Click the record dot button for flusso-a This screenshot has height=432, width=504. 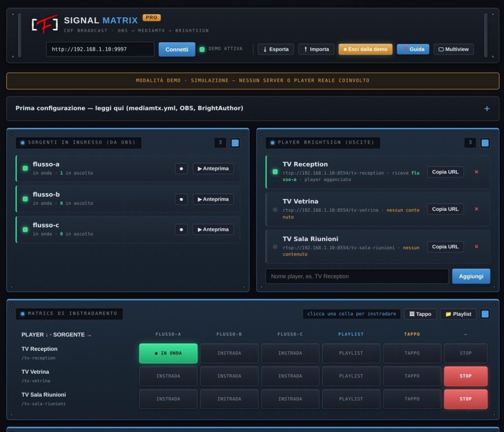tap(181, 168)
